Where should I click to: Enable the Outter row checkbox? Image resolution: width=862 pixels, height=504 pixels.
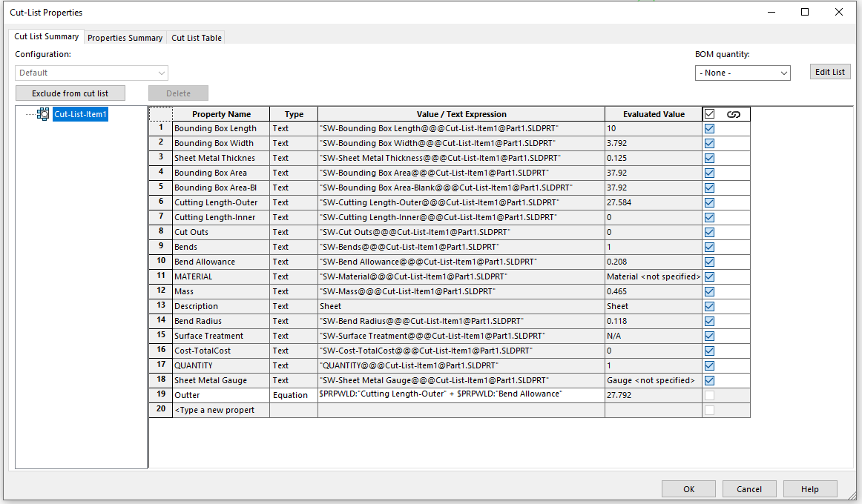point(710,395)
